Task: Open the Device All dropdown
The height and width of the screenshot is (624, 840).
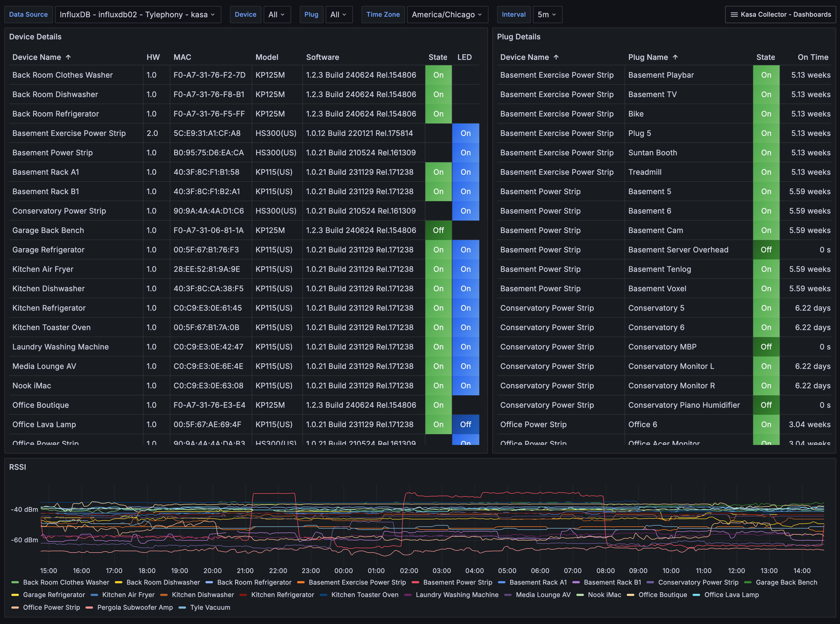Action: 277,14
